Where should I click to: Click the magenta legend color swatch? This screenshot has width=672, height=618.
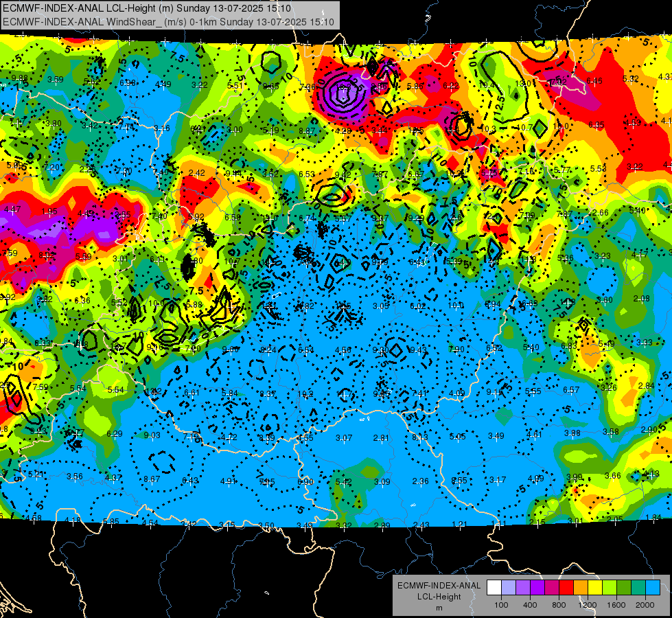pyautogui.click(x=552, y=588)
